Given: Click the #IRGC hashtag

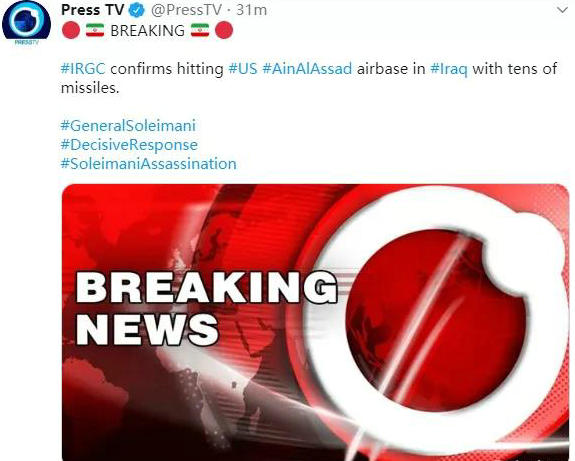Looking at the screenshot, I should pyautogui.click(x=83, y=69).
